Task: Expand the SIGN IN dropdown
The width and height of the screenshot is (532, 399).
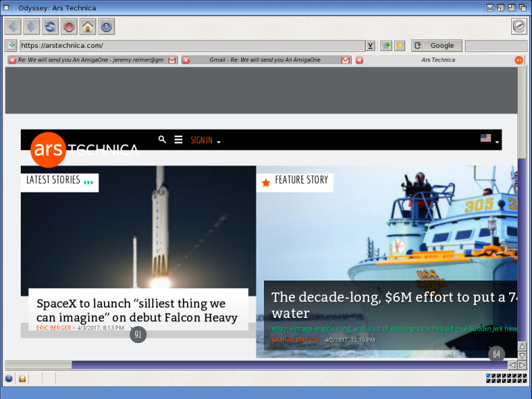Action: 206,140
